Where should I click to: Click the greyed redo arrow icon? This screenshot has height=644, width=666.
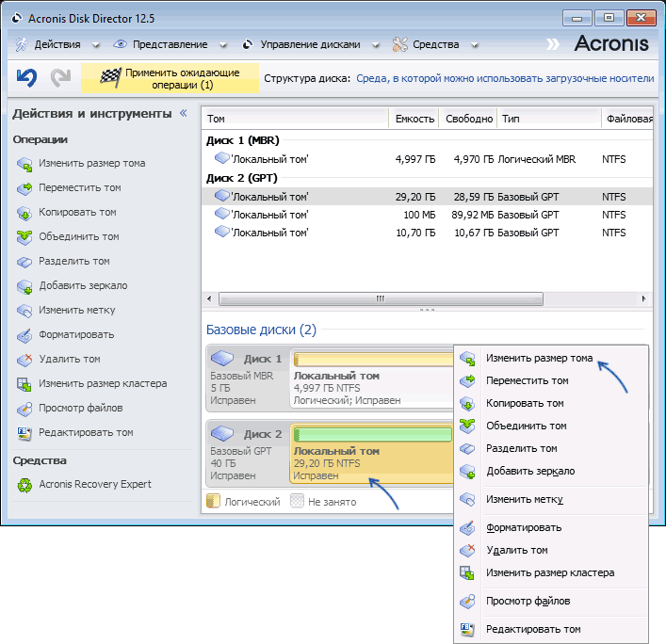[x=60, y=78]
